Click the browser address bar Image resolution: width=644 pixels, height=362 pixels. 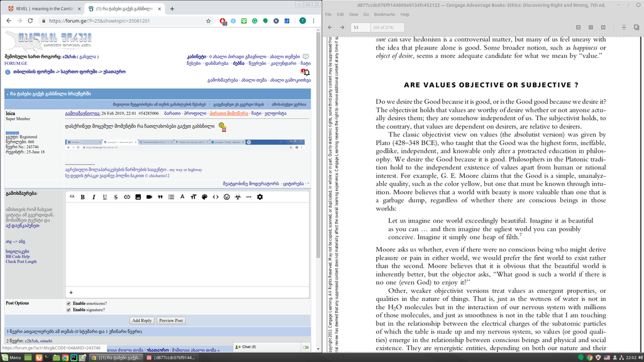click(x=125, y=21)
